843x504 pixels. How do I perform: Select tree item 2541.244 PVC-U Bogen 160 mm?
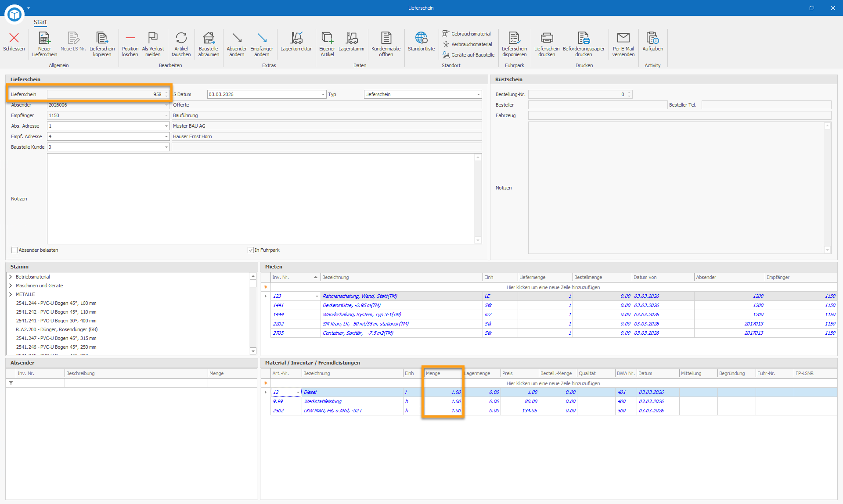click(56, 303)
